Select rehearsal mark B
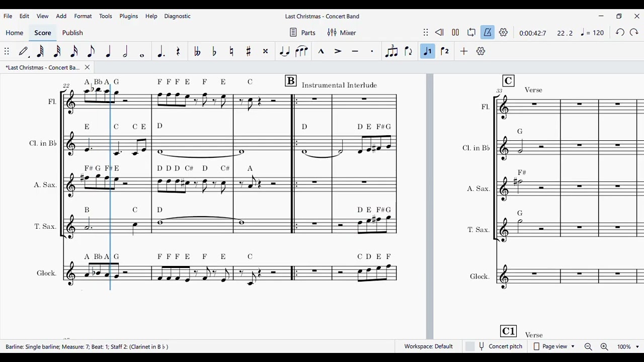The height and width of the screenshot is (362, 644). (291, 81)
